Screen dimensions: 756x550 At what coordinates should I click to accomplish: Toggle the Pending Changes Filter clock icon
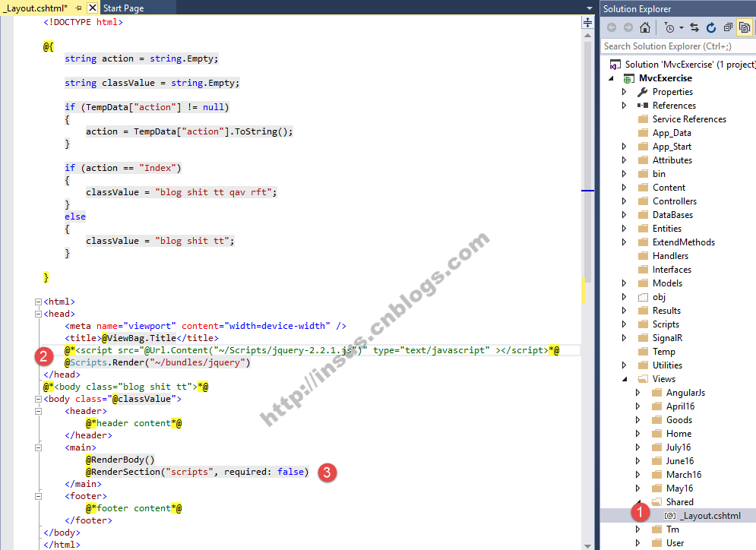(669, 28)
